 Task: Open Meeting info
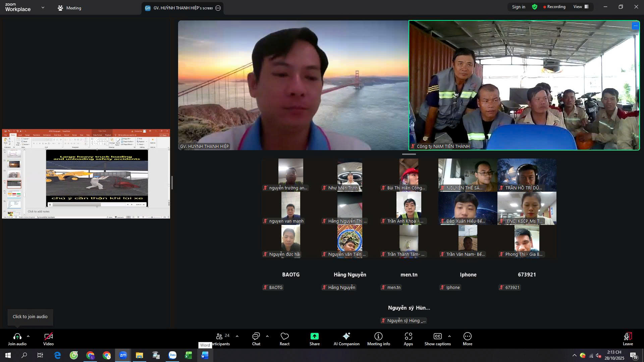378,337
